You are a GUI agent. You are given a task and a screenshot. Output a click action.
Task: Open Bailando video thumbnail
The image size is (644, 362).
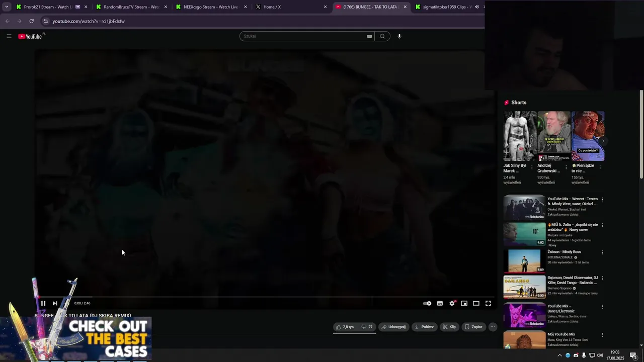tap(525, 287)
